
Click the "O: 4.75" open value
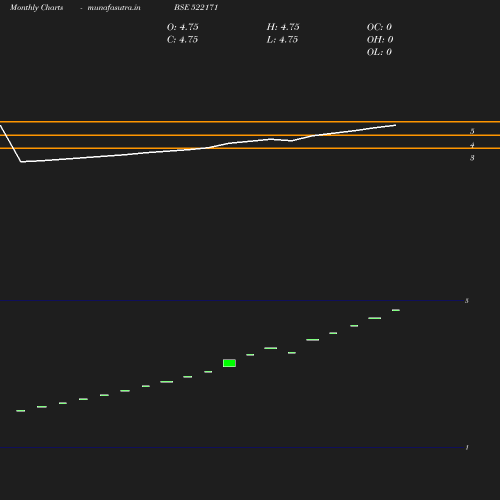182,27
